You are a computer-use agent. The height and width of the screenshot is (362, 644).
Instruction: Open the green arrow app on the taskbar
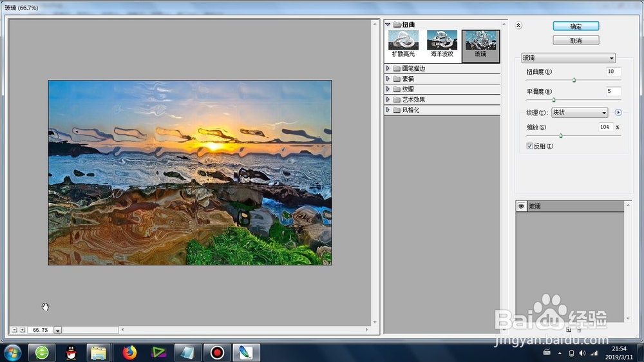point(158,352)
